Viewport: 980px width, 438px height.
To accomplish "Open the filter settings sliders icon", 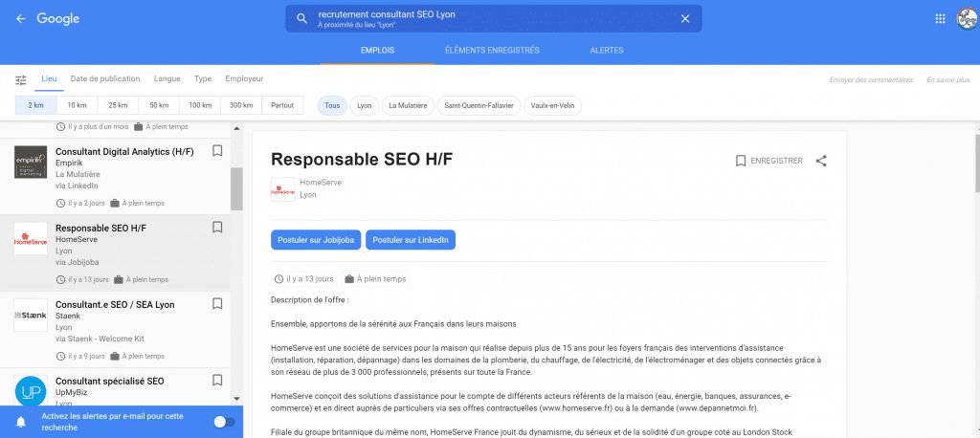I will 21,79.
